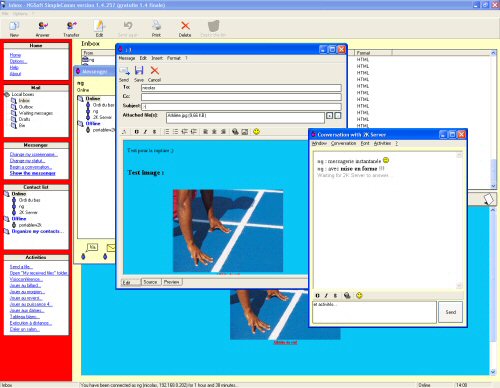Switch to the Source tab in editor
This screenshot has height=388, width=500.
click(151, 282)
